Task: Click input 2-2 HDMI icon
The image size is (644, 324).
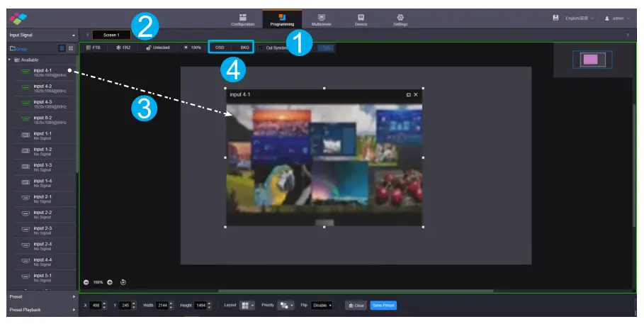Action: pyautogui.click(x=26, y=214)
